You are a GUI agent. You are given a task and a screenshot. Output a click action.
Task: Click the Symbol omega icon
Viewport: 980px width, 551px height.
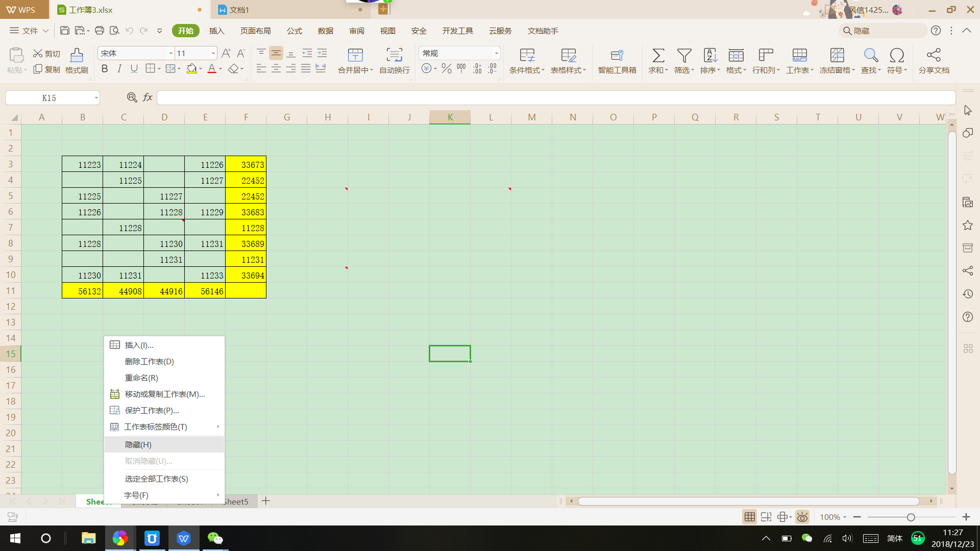897,55
